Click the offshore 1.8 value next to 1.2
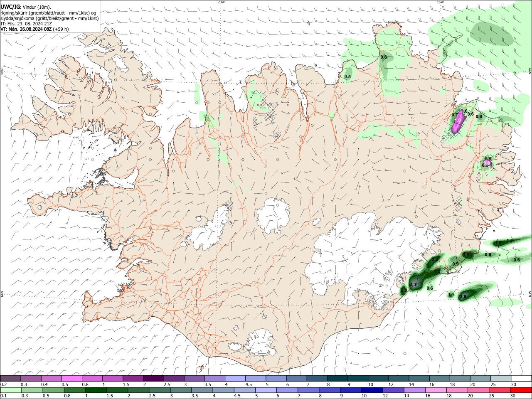This screenshot has height=399, width=532. pyautogui.click(x=498, y=243)
